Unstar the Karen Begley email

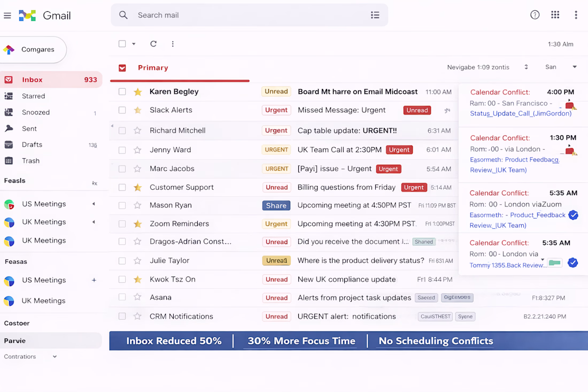tap(137, 91)
